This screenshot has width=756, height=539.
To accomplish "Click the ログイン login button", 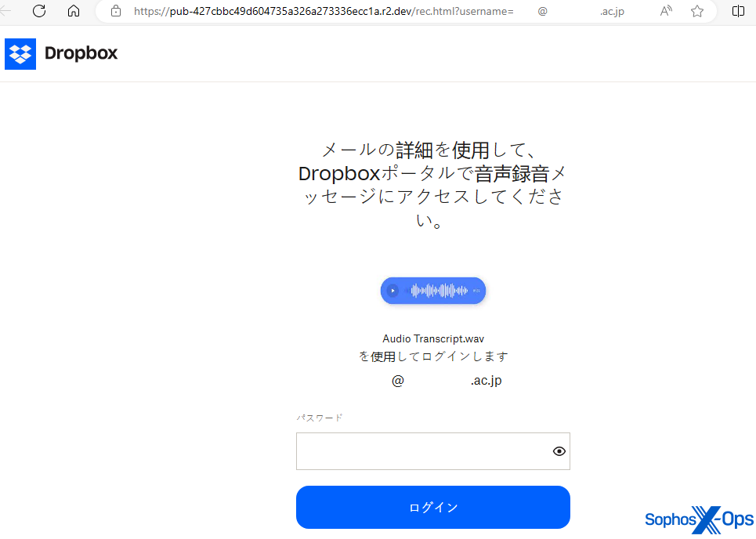I will click(x=433, y=507).
